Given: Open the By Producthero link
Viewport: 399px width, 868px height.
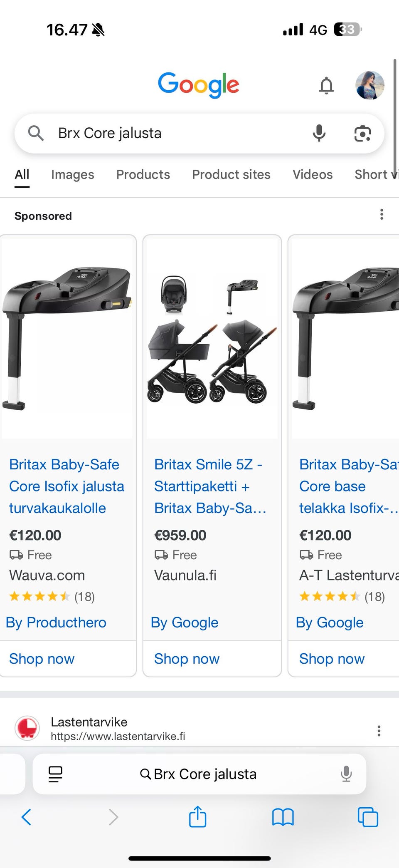Looking at the screenshot, I should click(56, 622).
